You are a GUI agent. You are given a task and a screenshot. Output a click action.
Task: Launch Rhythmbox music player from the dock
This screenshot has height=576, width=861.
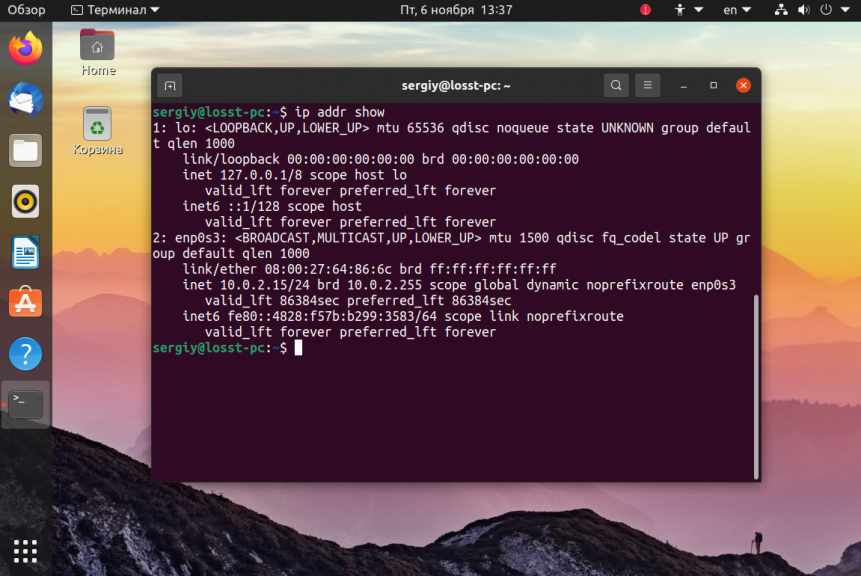23,199
